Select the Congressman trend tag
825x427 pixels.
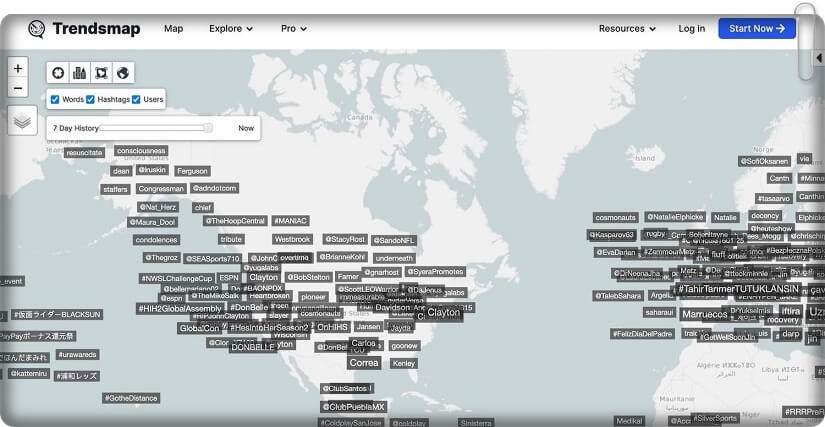click(x=161, y=189)
